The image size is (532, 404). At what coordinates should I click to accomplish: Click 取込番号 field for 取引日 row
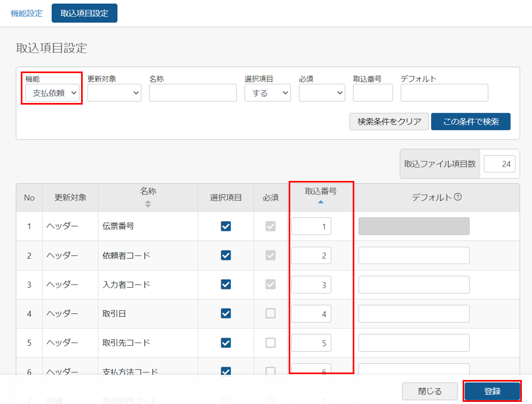(311, 314)
